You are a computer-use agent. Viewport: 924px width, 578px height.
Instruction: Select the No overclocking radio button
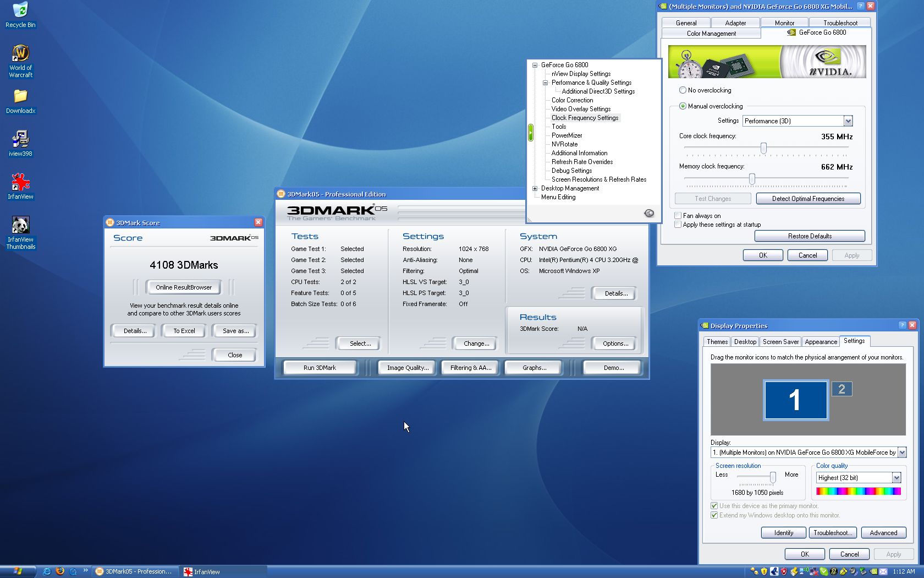tap(683, 90)
